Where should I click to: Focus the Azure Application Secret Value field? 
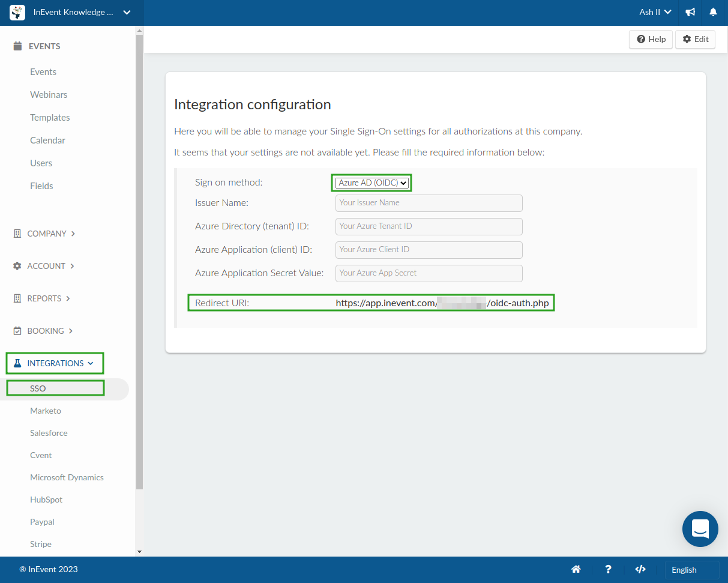point(429,273)
